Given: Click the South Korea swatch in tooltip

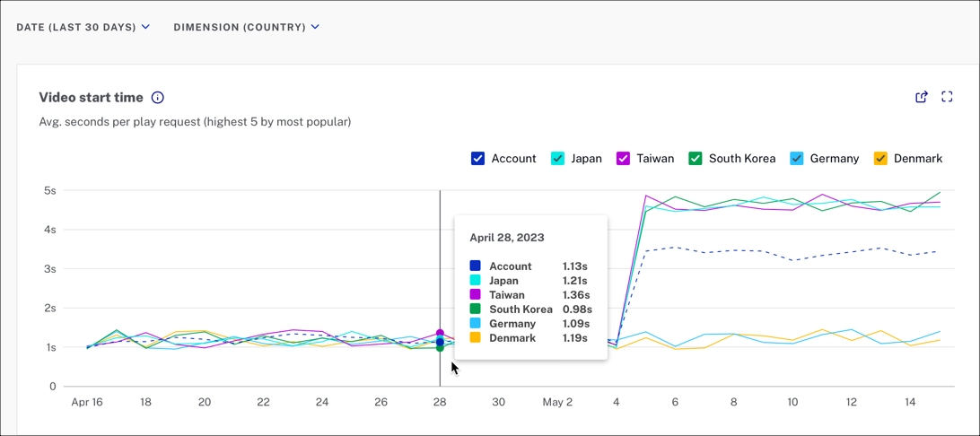Looking at the screenshot, I should (476, 310).
